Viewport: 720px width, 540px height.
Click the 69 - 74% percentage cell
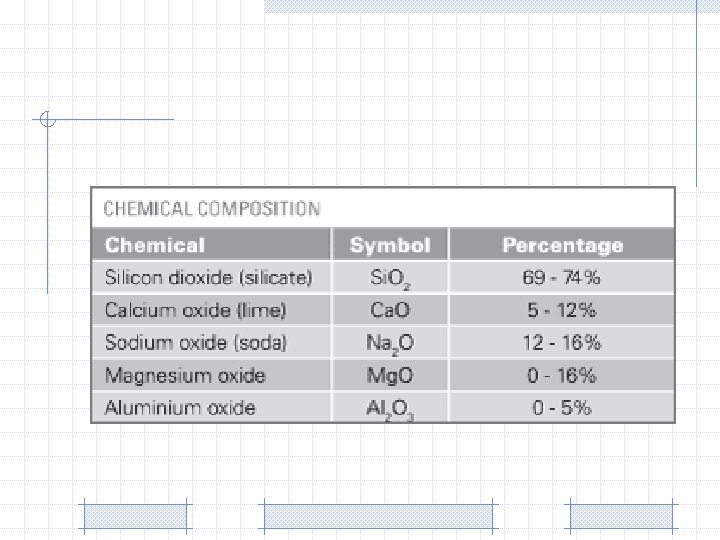click(562, 277)
